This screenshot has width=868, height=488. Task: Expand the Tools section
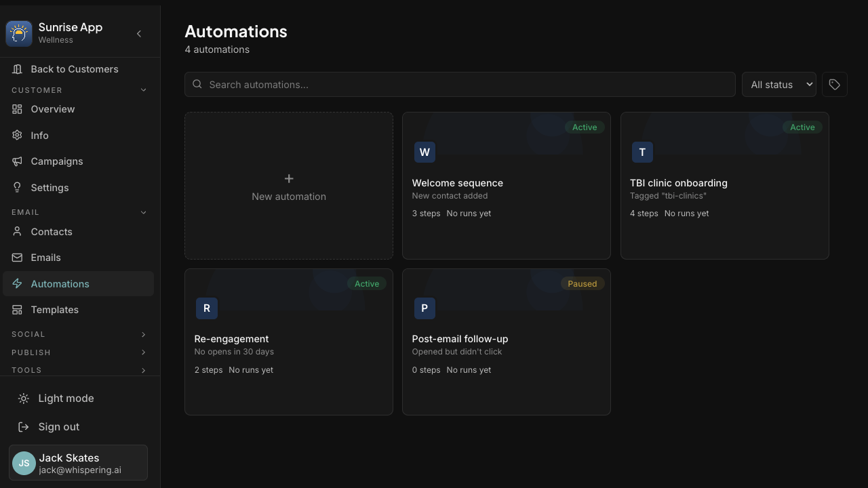79,370
